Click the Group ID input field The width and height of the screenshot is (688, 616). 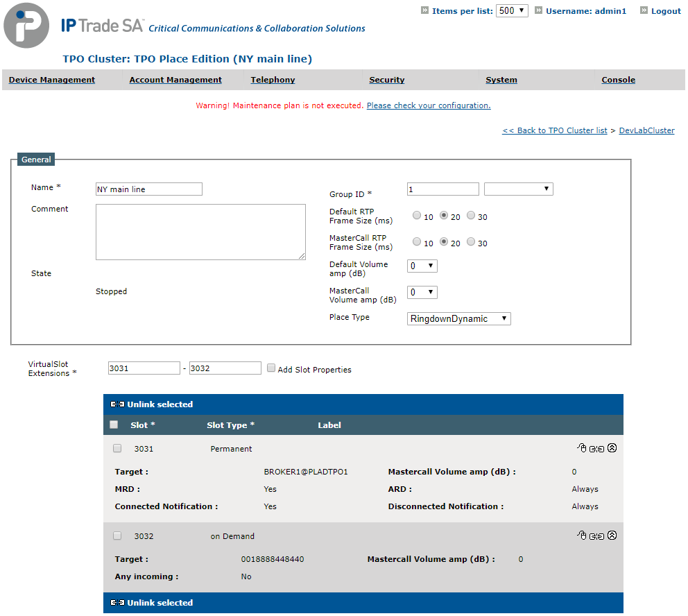(443, 189)
